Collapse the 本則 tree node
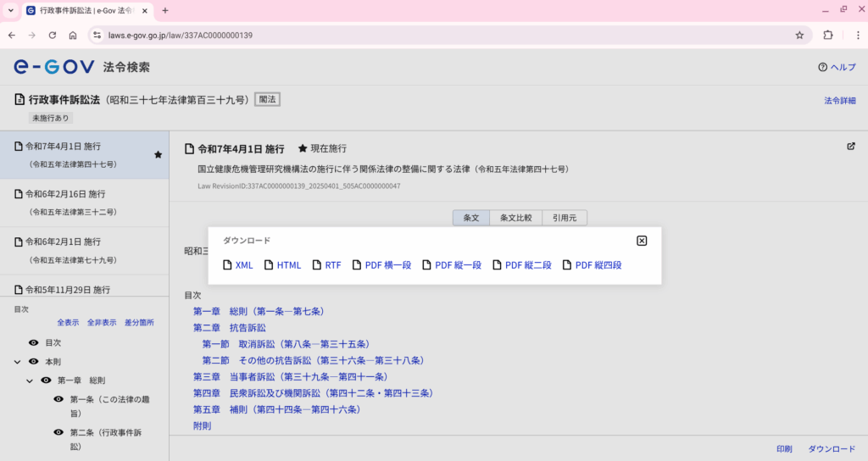Viewport: 868px width, 461px height. pos(17,362)
